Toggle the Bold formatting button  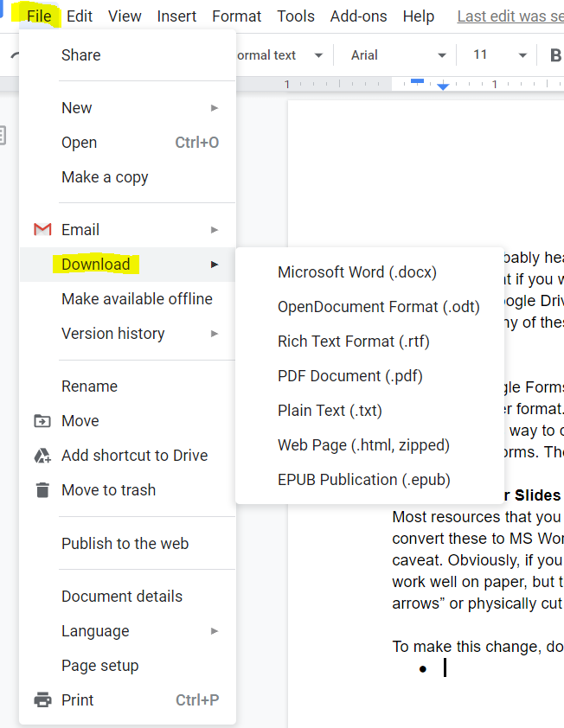coord(555,55)
